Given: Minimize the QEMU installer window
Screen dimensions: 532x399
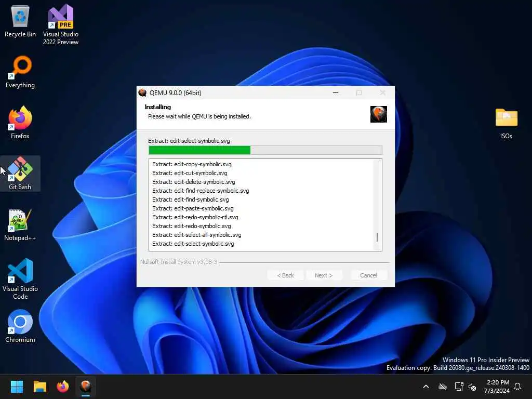Looking at the screenshot, I should pyautogui.click(x=336, y=92).
